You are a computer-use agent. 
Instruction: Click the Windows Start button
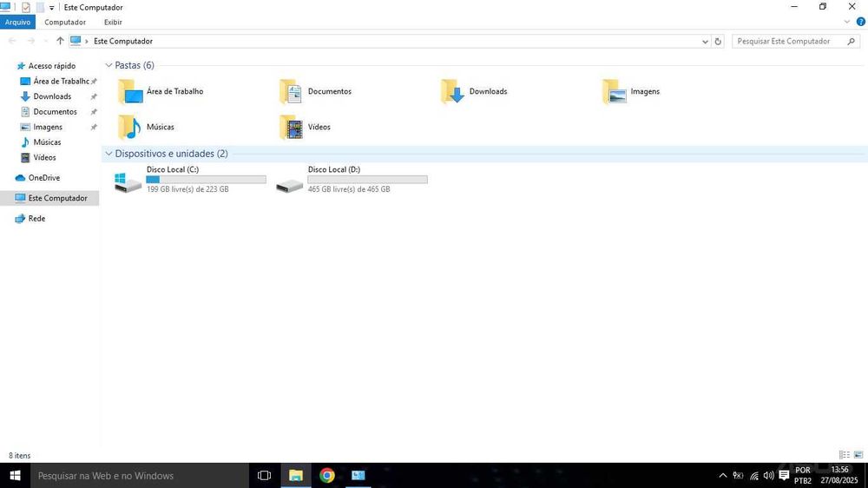(x=15, y=475)
